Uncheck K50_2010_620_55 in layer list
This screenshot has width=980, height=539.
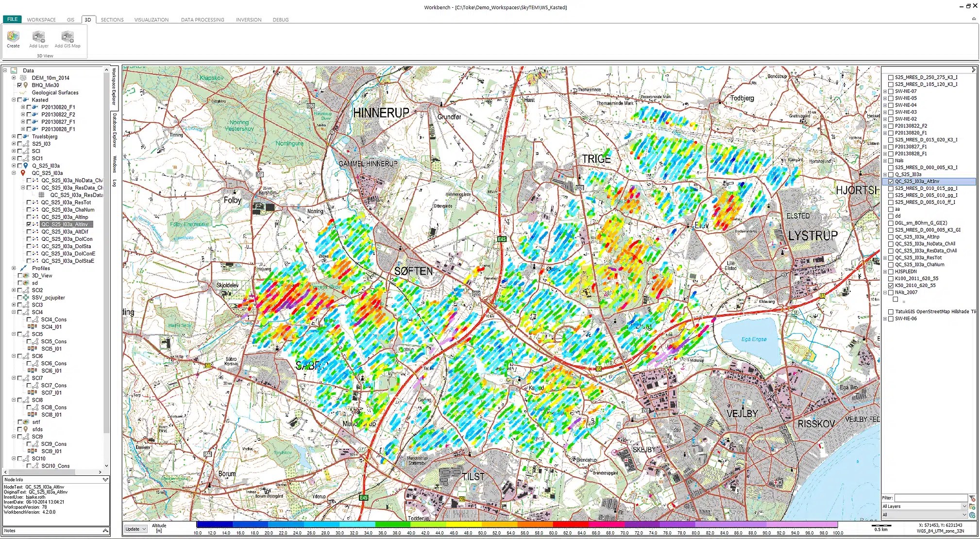coord(891,286)
